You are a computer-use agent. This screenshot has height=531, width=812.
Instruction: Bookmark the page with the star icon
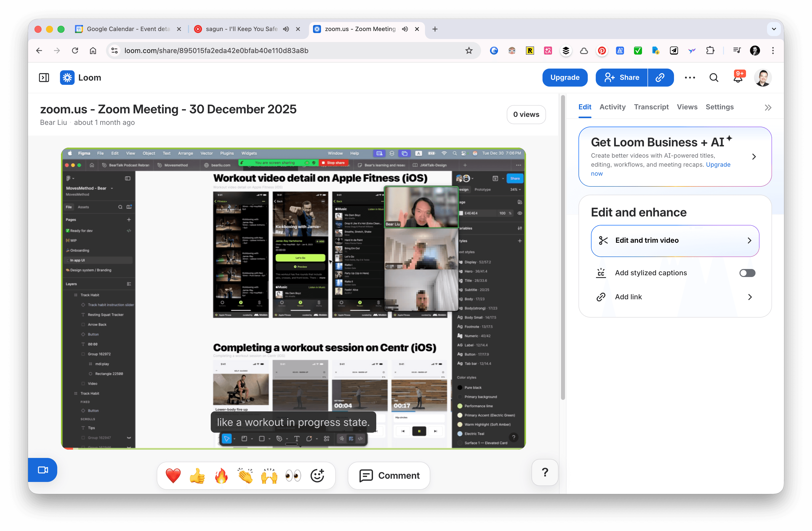[x=469, y=51]
